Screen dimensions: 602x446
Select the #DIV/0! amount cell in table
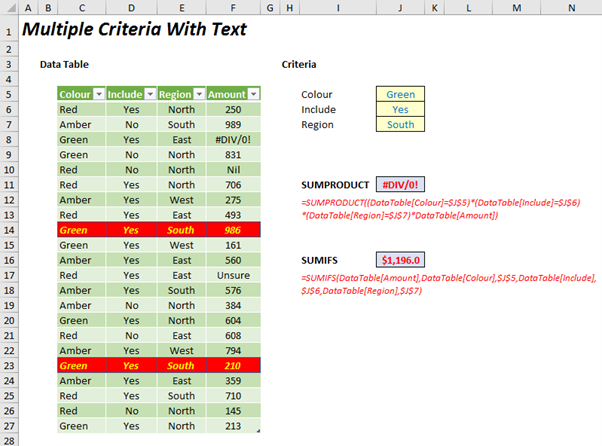[233, 140]
